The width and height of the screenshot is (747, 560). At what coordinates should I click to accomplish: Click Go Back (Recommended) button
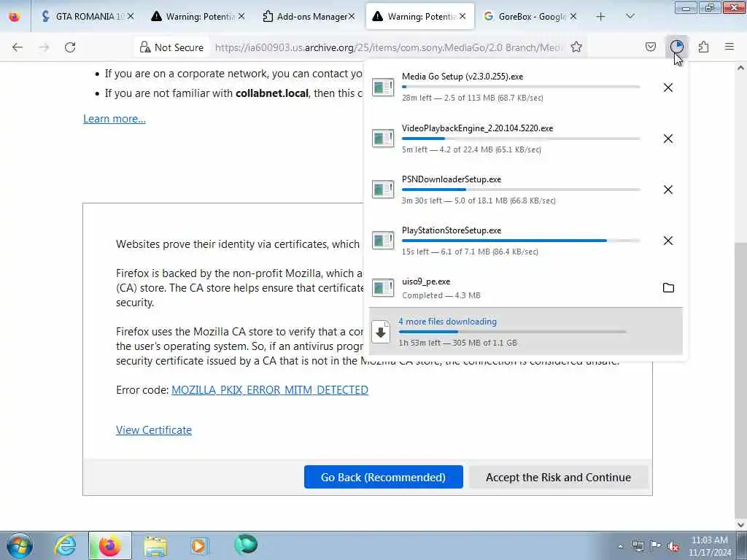(384, 477)
